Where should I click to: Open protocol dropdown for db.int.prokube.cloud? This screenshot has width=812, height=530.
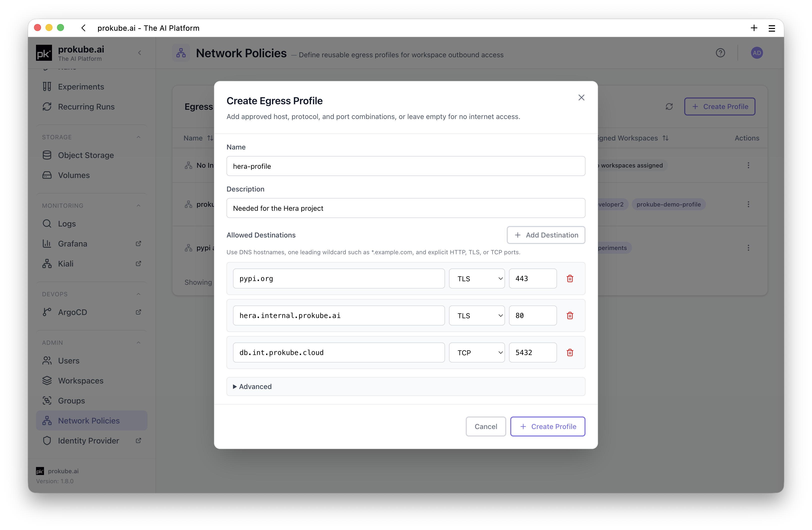(x=476, y=352)
